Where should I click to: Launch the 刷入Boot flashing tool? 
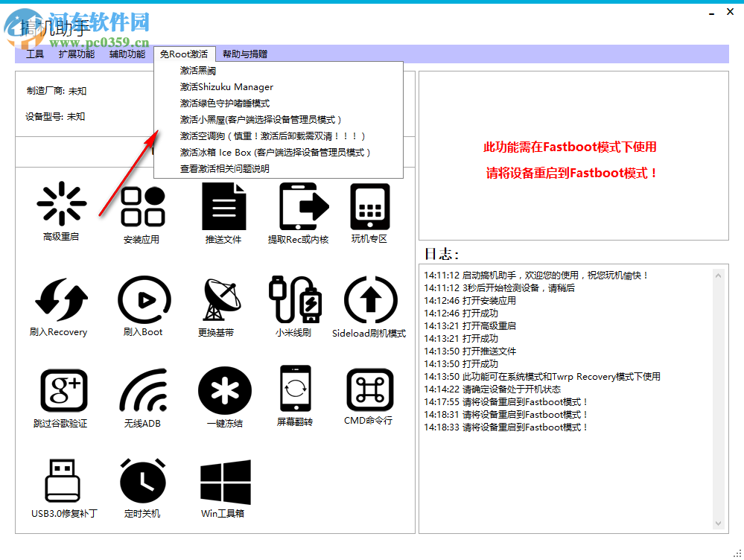click(143, 307)
